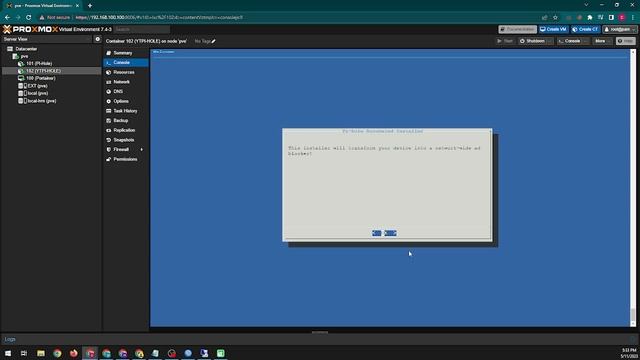Viewport: 640px width, 360px height.
Task: Open green app icon on taskbar
Action: point(220,353)
